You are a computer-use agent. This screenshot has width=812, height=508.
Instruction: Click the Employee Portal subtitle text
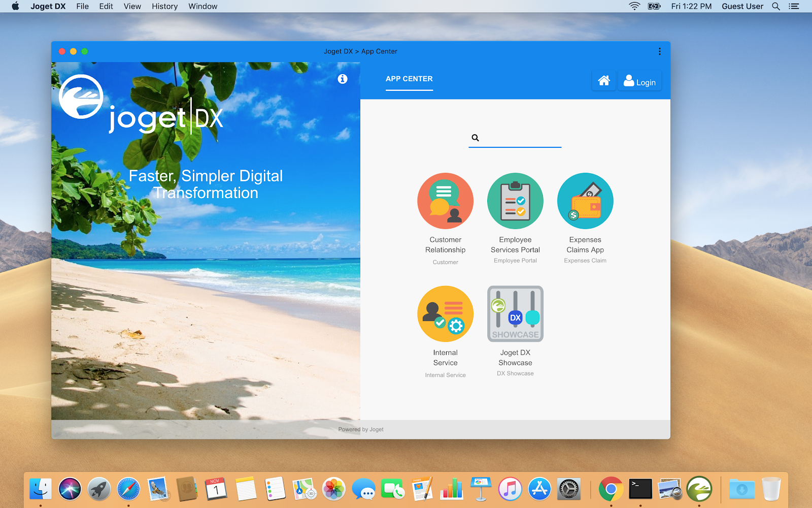point(515,261)
